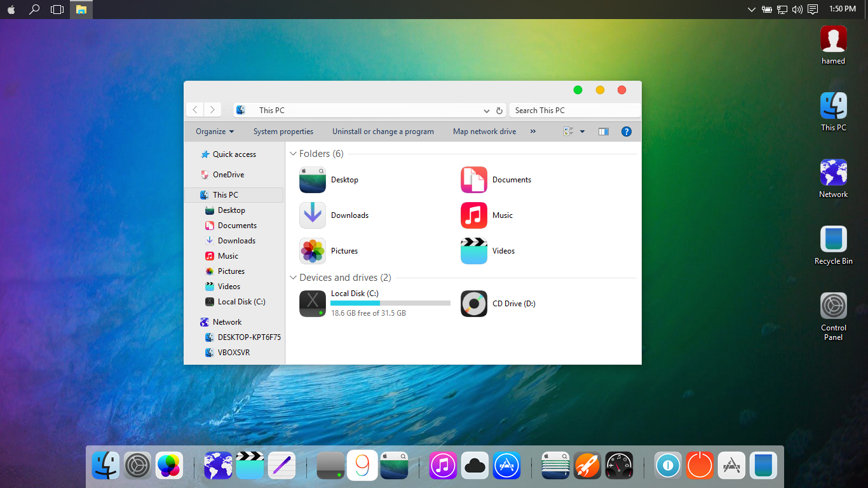Show more toolbar commands with the double chevron
The image size is (868, 488).
(x=532, y=132)
